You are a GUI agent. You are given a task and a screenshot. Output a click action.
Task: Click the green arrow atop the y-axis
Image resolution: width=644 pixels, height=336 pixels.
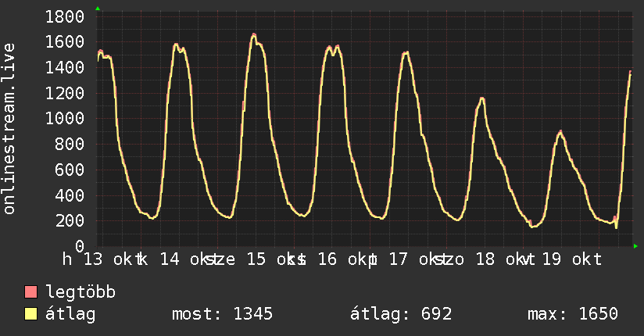pos(98,9)
